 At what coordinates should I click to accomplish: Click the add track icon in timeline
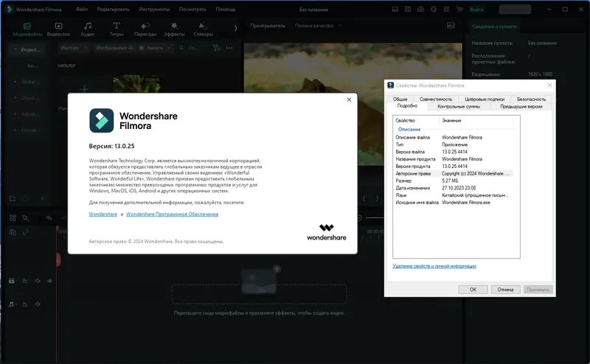[13, 232]
